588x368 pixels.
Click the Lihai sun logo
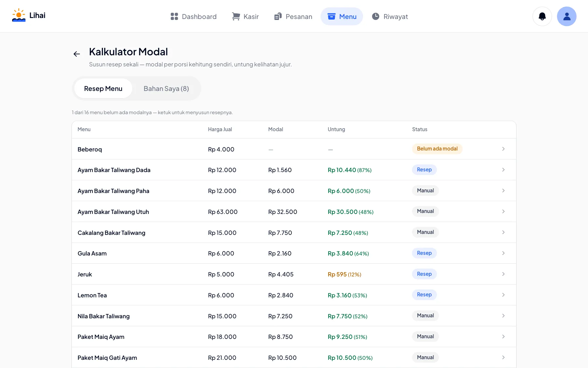click(x=19, y=15)
